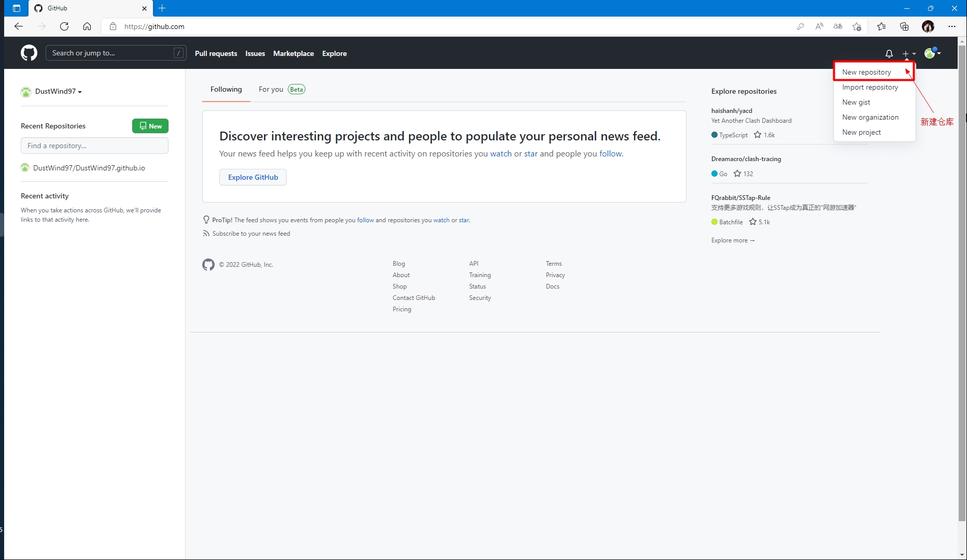Switch to the Following tab
Viewport: 967px width, 560px height.
pyautogui.click(x=226, y=89)
